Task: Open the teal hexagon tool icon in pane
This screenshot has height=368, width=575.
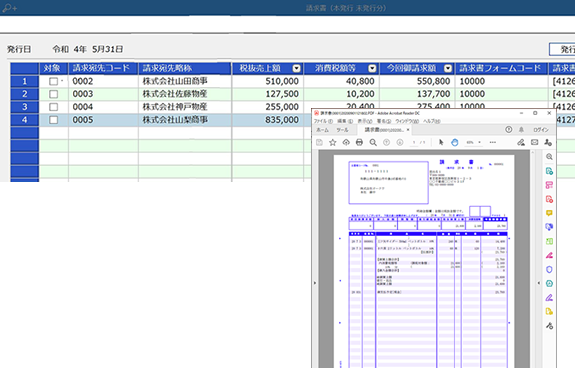Action: pos(549,283)
